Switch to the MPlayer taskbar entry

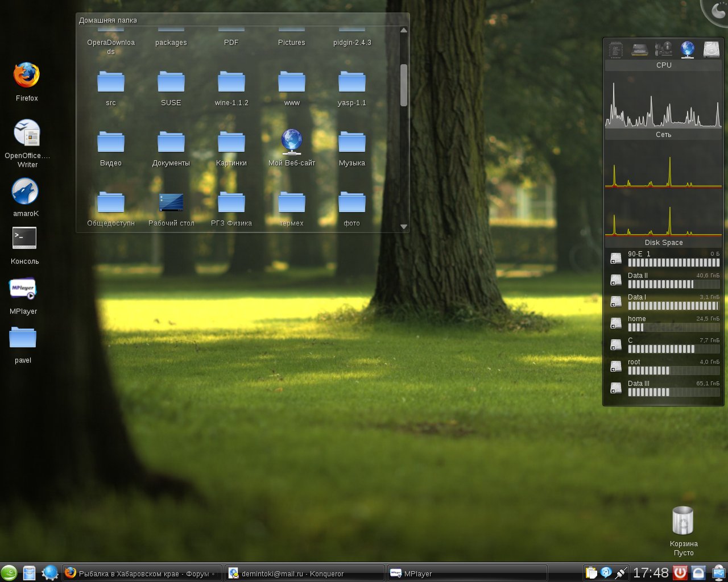[x=466, y=573]
